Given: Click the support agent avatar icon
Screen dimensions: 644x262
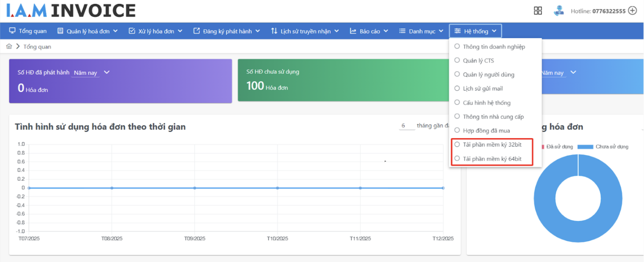Looking at the screenshot, I should 558,11.
